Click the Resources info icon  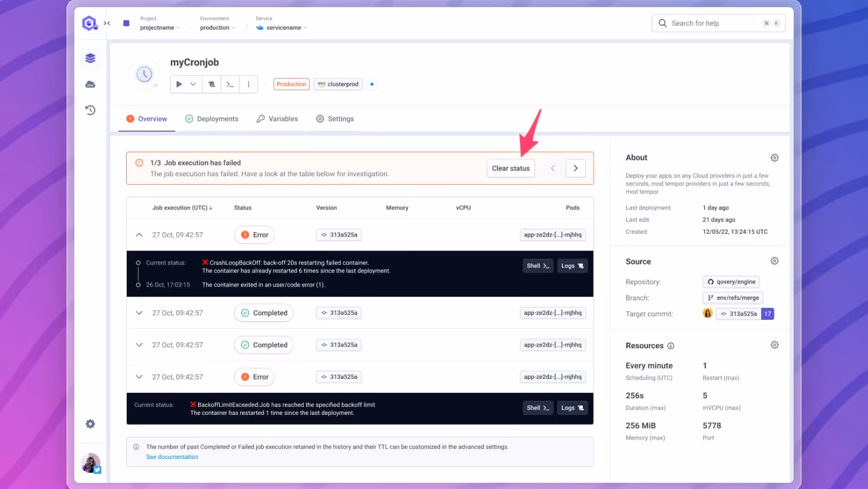(x=671, y=346)
